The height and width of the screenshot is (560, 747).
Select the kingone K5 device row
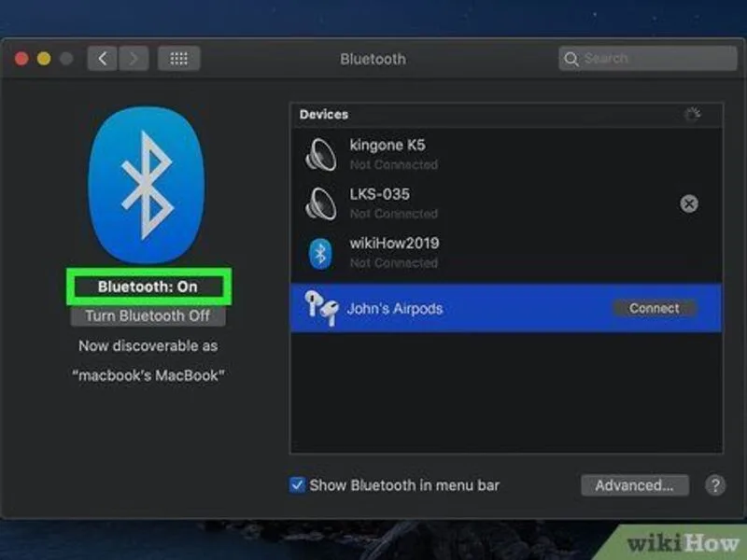pyautogui.click(x=506, y=154)
